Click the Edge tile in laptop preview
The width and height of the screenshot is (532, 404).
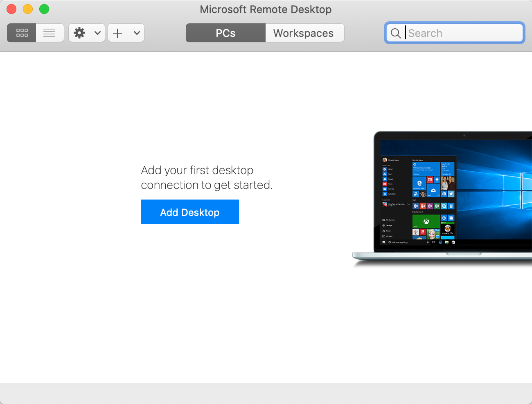419,183
